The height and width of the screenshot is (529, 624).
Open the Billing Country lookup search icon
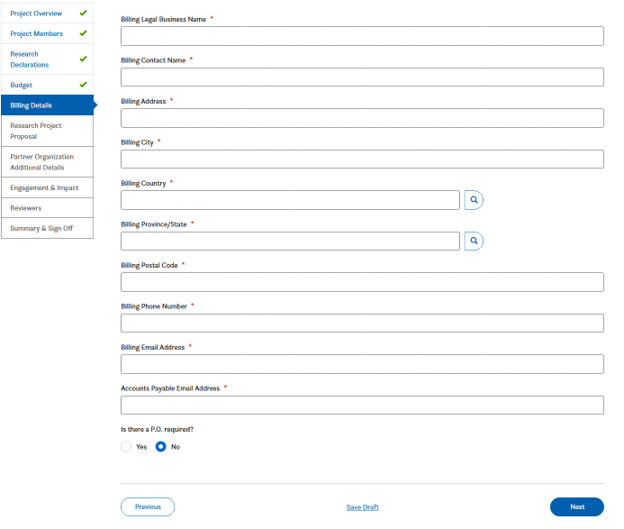pos(474,200)
